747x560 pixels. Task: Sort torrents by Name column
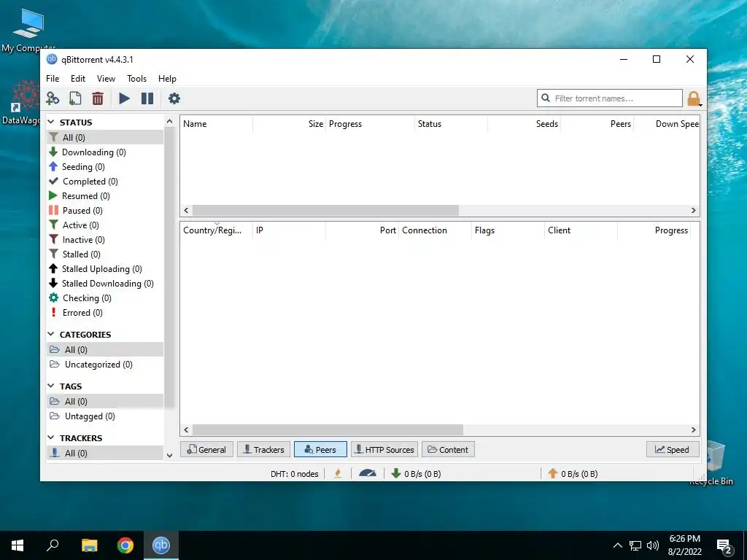(x=217, y=124)
